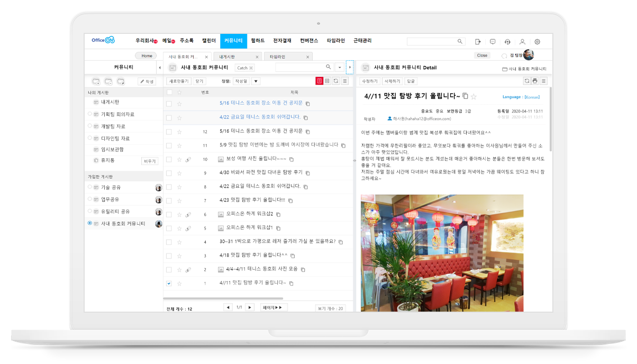
Task: Star the 4//11 post title in detail pane
Action: 474,96
